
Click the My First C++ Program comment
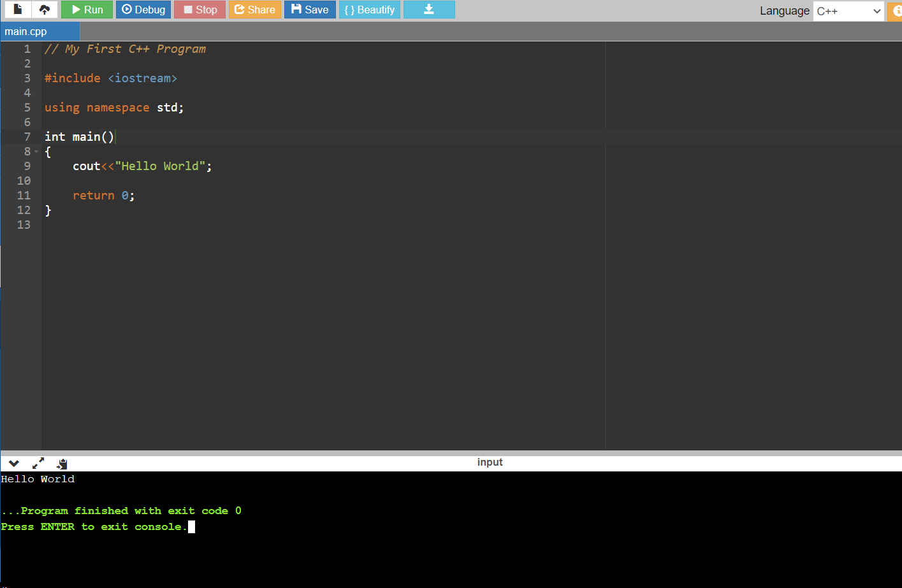point(125,49)
